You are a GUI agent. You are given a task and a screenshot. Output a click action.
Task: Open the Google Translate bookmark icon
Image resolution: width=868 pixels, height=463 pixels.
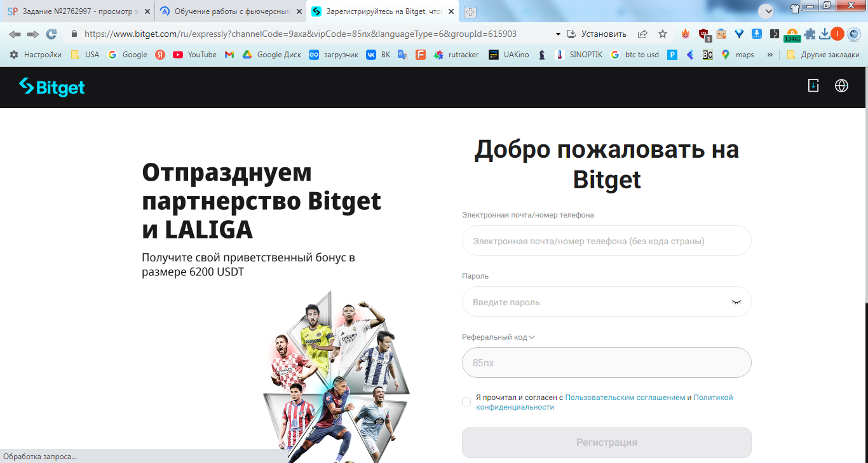pyautogui.click(x=402, y=55)
